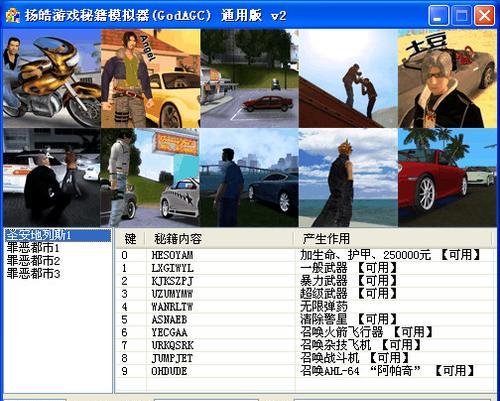Select 罪恶都市1 in the game list
The width and height of the screenshot is (500, 401).
point(33,248)
